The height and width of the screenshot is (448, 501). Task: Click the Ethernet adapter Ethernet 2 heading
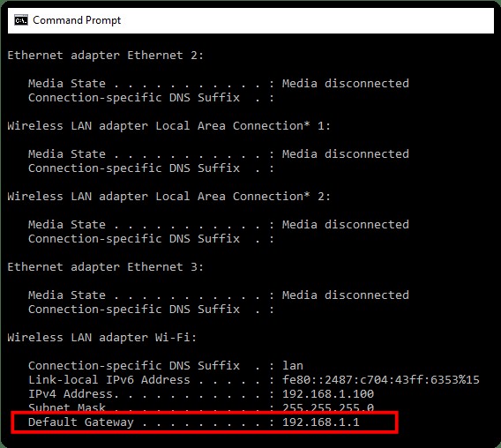click(x=106, y=56)
